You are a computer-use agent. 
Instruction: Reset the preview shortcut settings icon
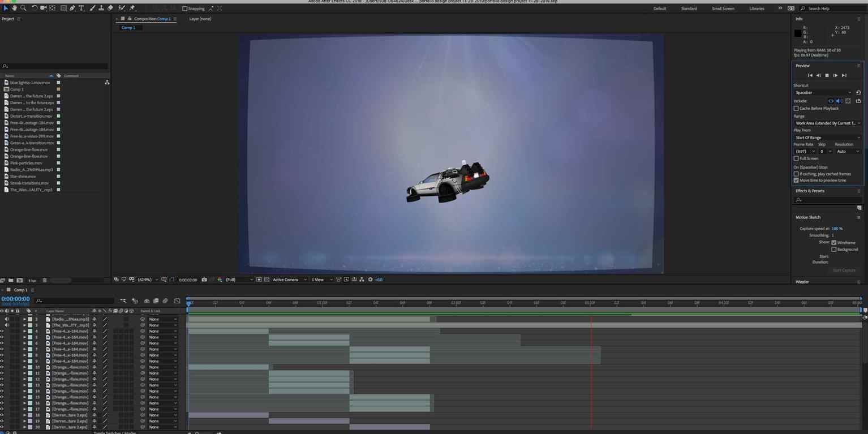[x=858, y=93]
